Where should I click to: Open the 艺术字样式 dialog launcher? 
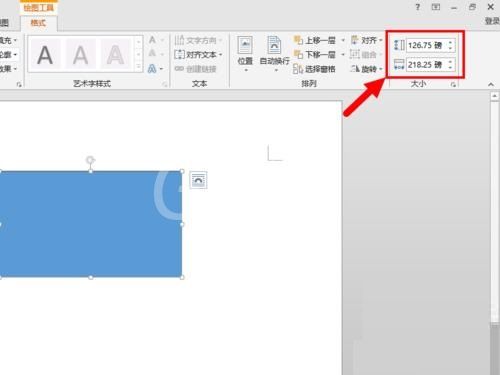[164, 85]
